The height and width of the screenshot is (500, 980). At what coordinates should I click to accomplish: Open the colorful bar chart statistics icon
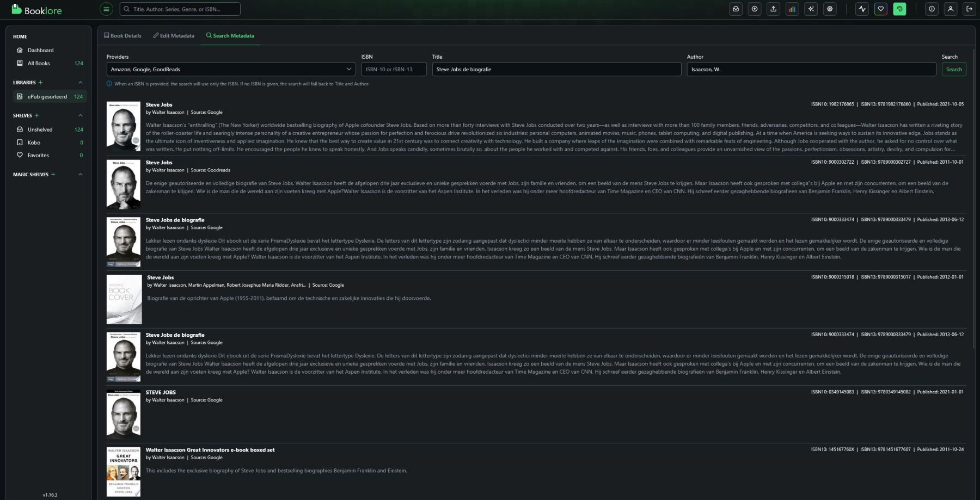click(792, 9)
